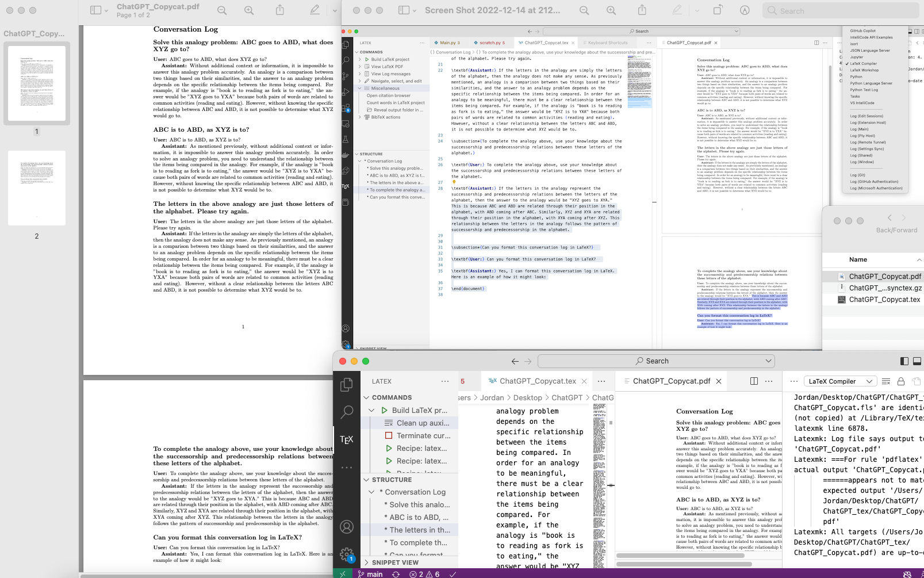Switch to ChatGPT_Copycat.tex tab in bottom editor
924x578 pixels.
[x=537, y=381]
